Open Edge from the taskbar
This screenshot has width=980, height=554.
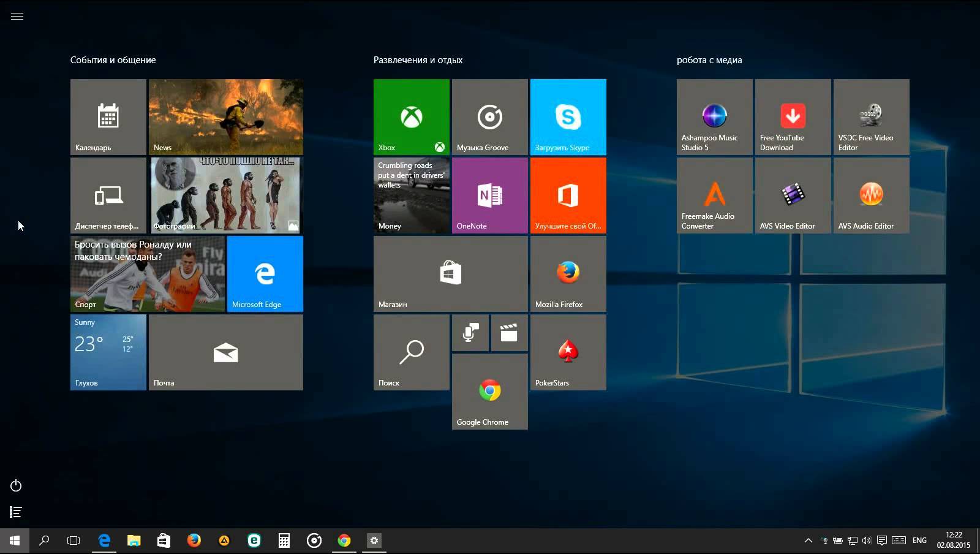104,541
